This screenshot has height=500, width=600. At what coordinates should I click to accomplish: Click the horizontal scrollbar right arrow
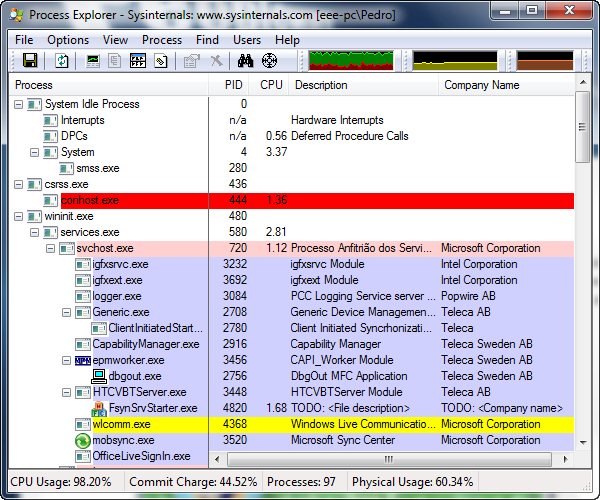coord(565,459)
